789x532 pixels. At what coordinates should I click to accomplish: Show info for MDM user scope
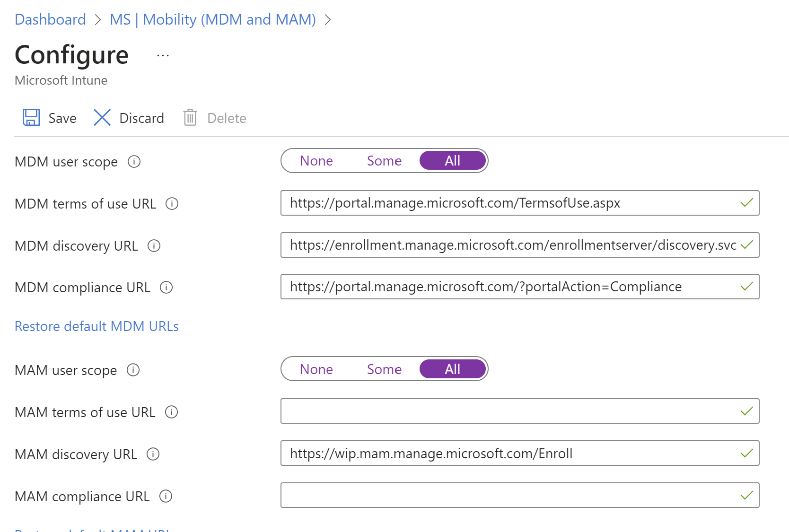pos(134,162)
